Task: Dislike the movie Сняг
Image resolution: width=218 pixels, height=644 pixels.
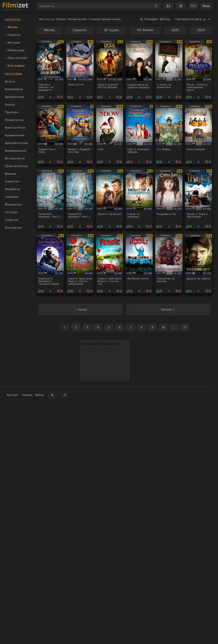Action: click(119, 162)
